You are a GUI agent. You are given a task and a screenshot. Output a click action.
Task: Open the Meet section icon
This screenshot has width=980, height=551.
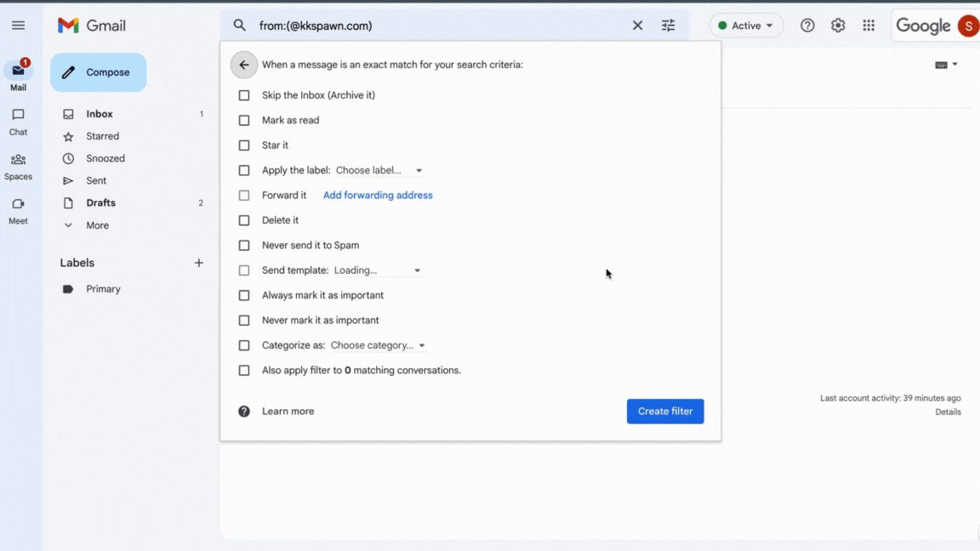[18, 204]
